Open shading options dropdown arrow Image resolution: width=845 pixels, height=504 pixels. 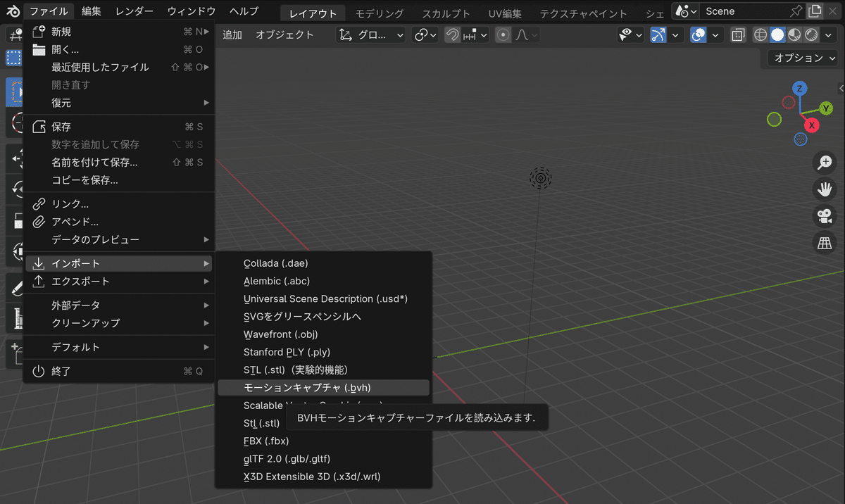829,34
